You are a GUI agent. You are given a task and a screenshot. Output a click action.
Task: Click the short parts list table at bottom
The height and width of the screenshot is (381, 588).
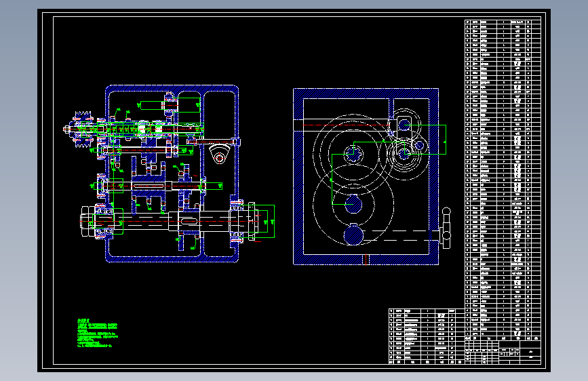click(427, 336)
